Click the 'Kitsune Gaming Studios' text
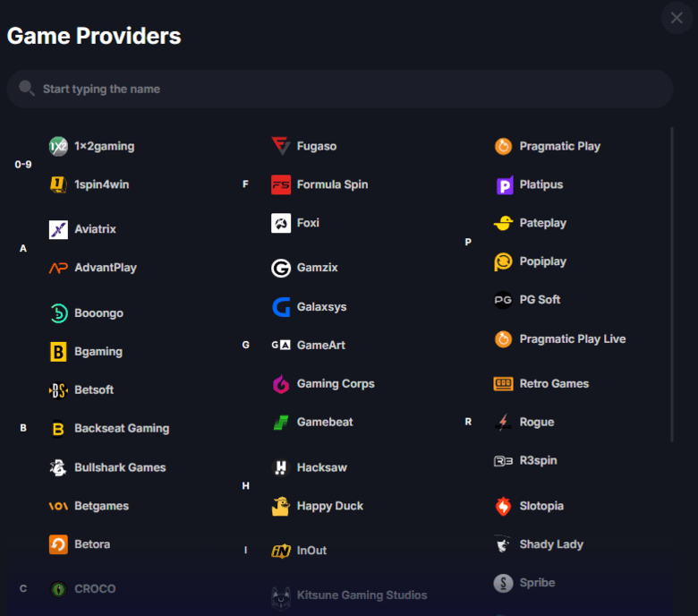This screenshot has height=616, width=698. click(362, 595)
